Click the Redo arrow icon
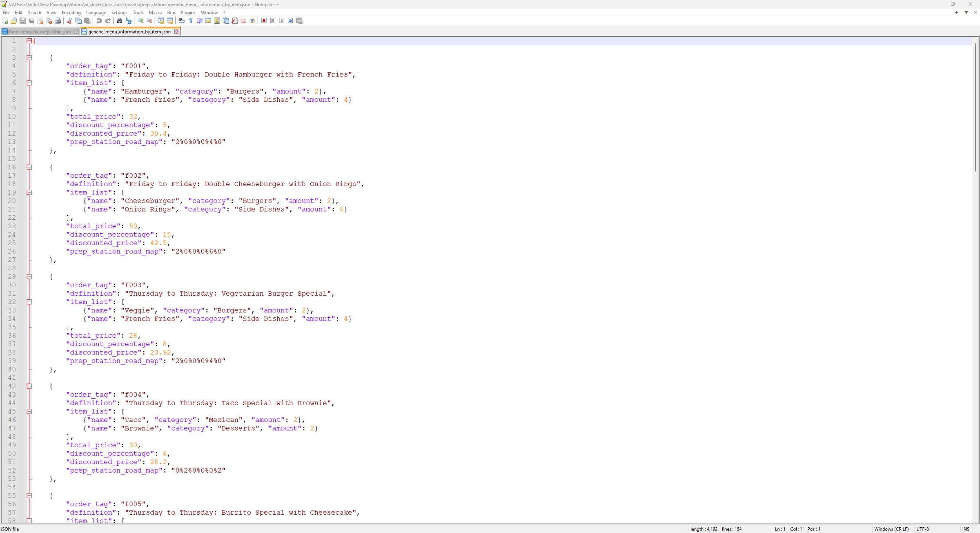 pos(108,21)
